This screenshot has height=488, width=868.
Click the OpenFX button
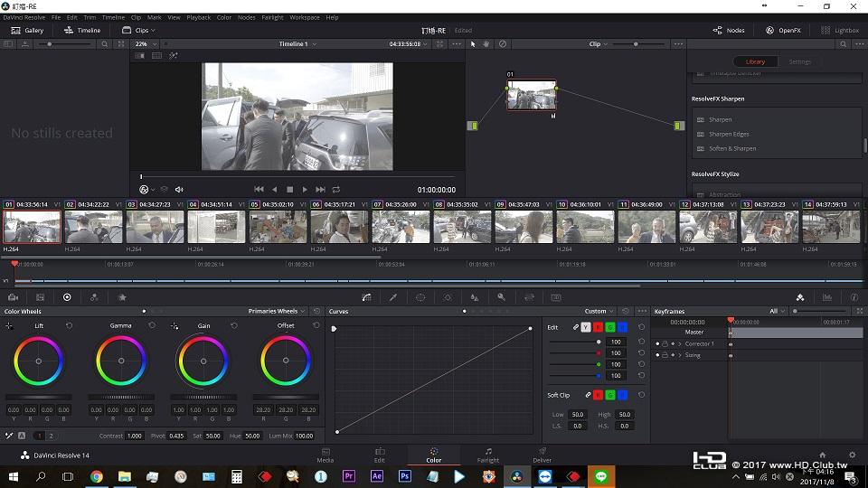coord(783,30)
